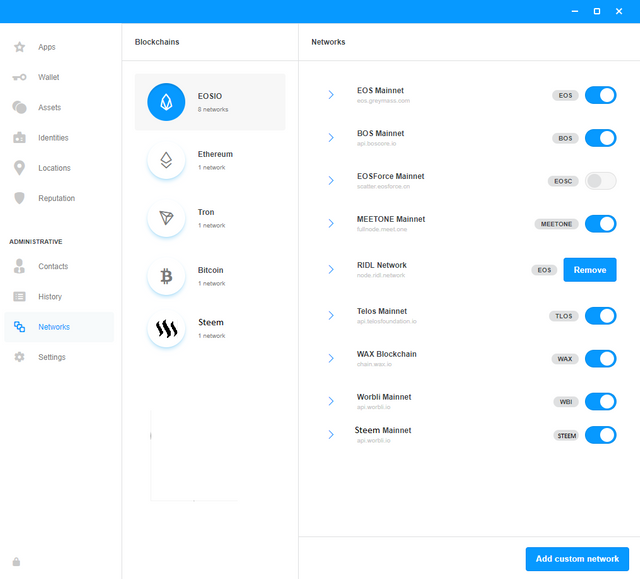Open the History page
Screen dimensions: 640x579
[59, 297]
